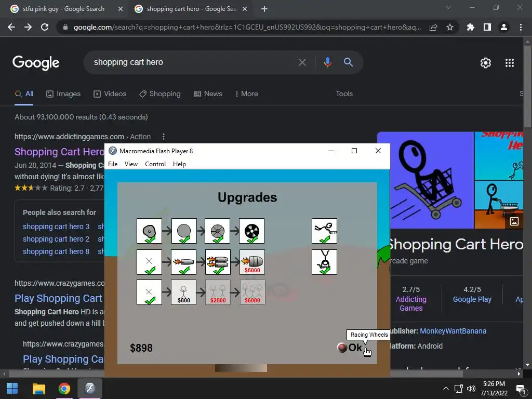532x399 pixels.
Task: Bookmark this page with the star
Action: coord(450,27)
